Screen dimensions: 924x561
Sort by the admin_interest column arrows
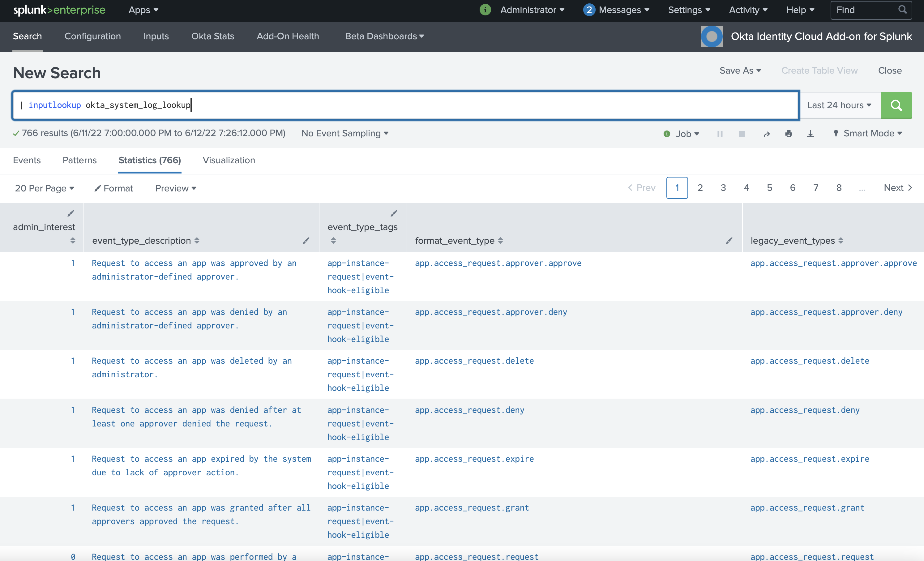(73, 240)
